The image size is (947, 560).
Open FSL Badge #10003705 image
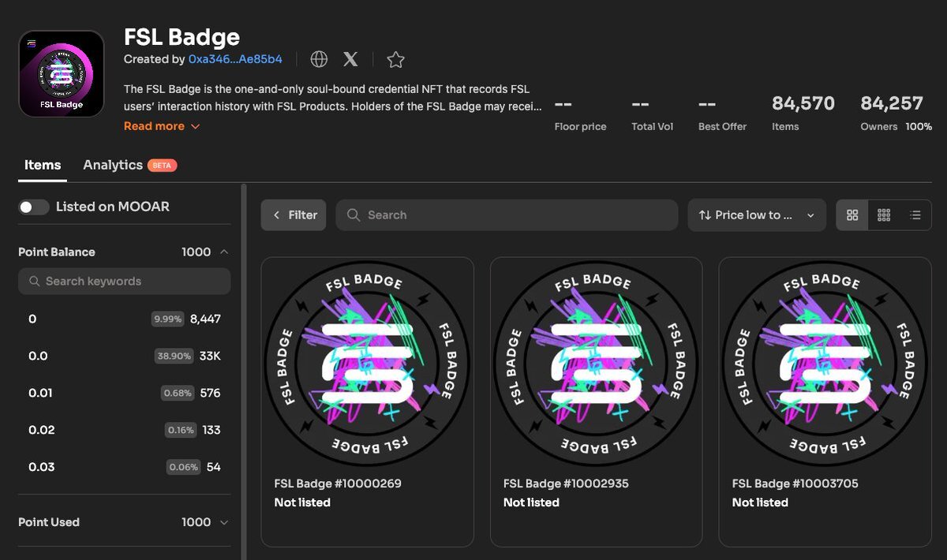(825, 363)
